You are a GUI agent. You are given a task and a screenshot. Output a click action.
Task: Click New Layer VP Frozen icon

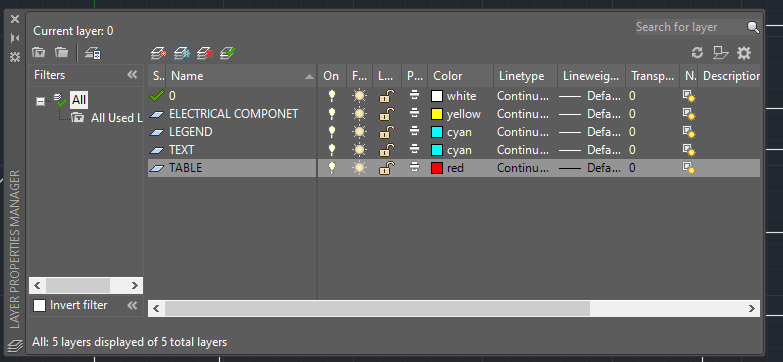click(x=181, y=53)
